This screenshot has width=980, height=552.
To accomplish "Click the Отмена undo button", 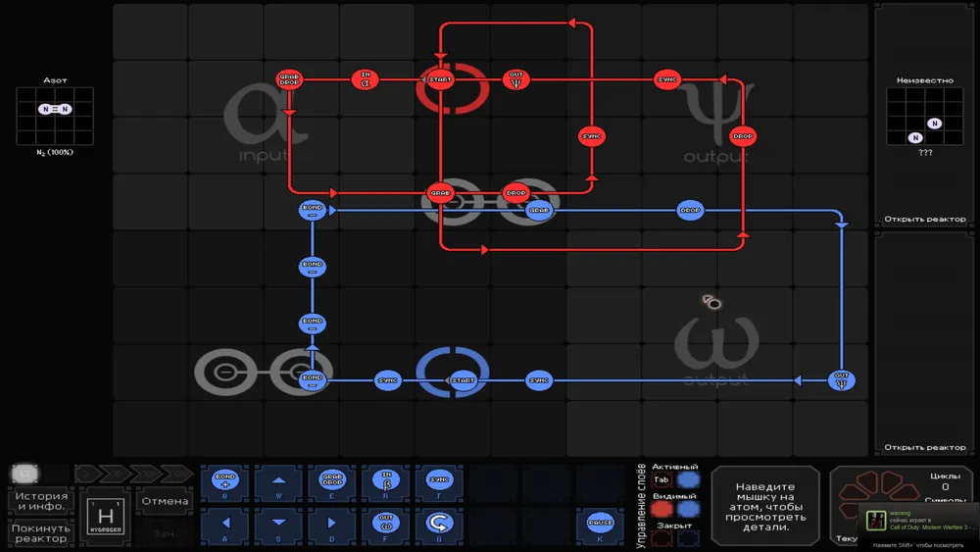I will [165, 501].
